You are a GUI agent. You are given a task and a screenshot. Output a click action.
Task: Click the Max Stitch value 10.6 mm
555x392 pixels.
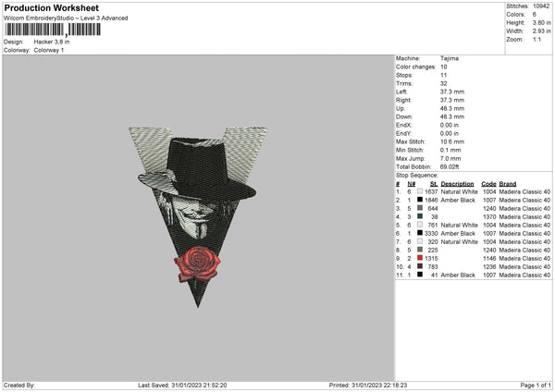(x=452, y=141)
